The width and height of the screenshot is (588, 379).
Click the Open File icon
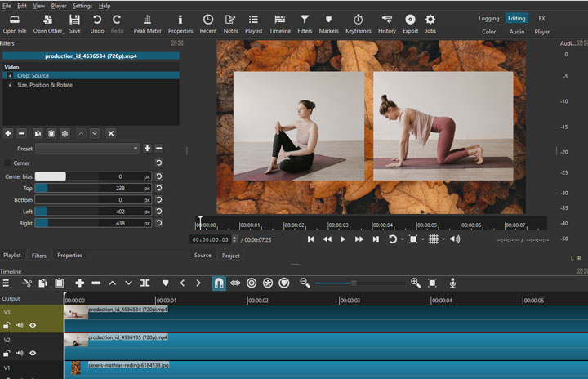click(15, 23)
